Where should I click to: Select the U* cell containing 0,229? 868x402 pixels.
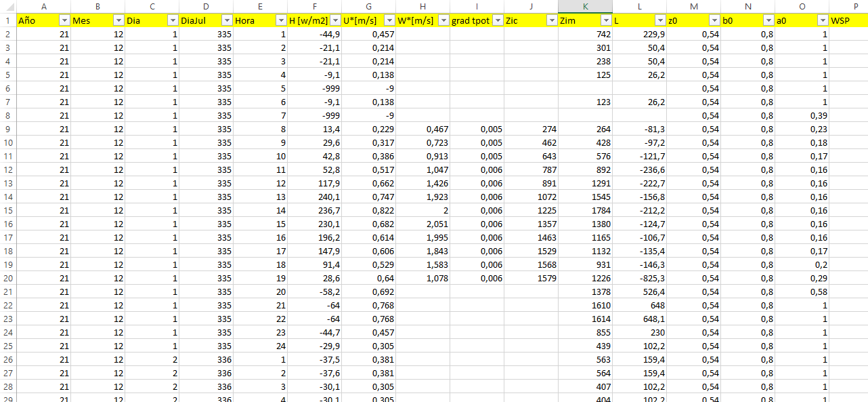[368, 129]
